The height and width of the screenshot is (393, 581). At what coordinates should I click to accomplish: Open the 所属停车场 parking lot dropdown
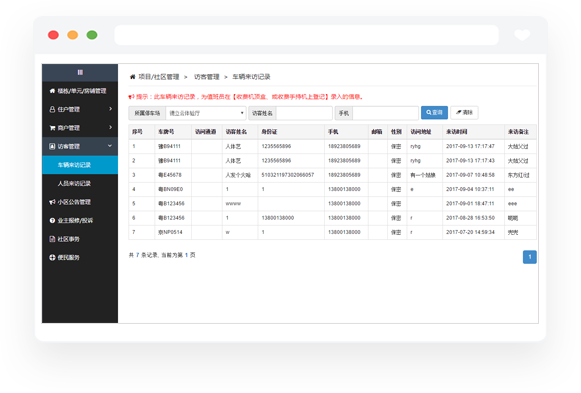(206, 113)
